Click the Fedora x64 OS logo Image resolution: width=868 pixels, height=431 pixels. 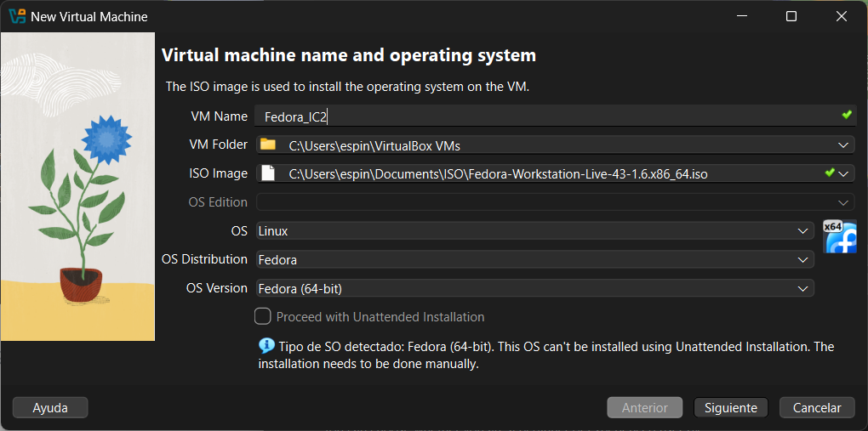(839, 237)
